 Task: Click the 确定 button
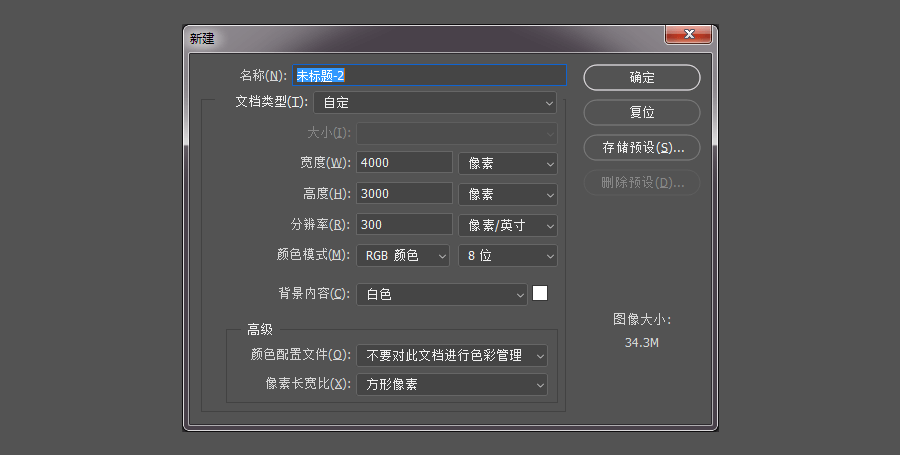(x=641, y=77)
